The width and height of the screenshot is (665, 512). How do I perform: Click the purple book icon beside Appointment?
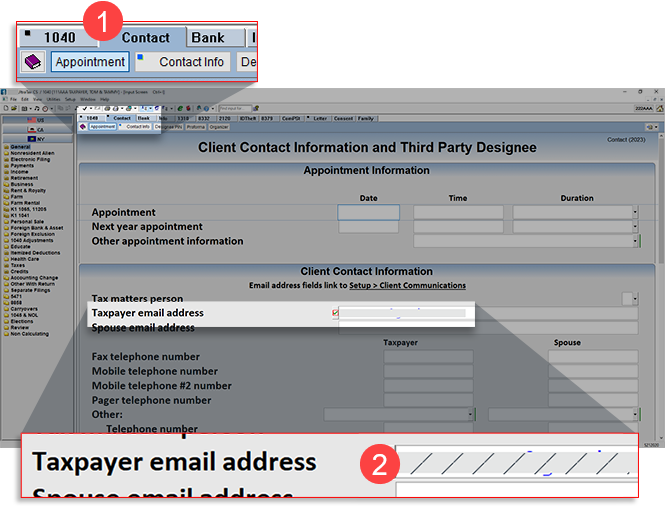(83, 127)
